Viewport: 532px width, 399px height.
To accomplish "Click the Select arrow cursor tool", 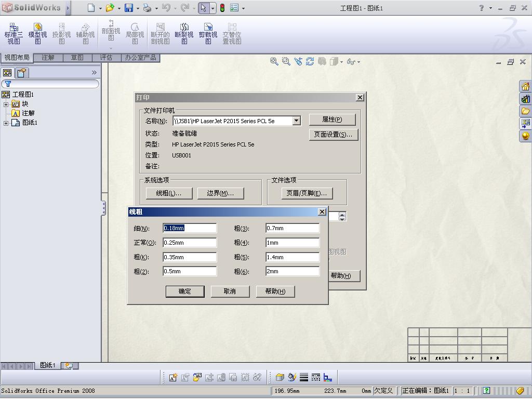I will coord(203,8).
